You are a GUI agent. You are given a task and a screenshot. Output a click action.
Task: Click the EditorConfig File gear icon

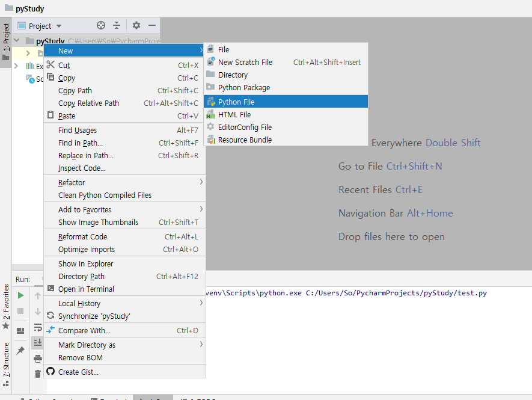point(211,127)
